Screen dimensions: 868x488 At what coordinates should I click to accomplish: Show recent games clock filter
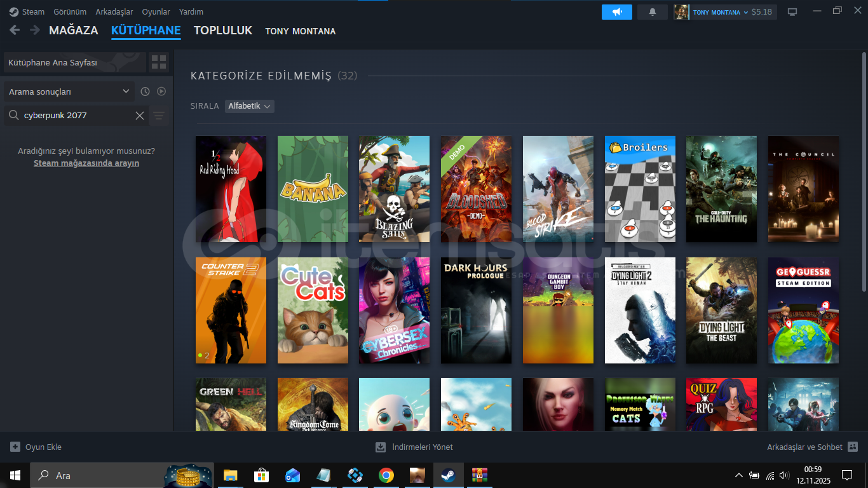(145, 91)
